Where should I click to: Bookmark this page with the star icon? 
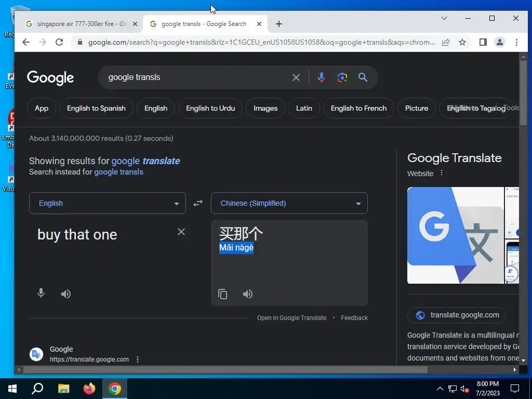462,42
